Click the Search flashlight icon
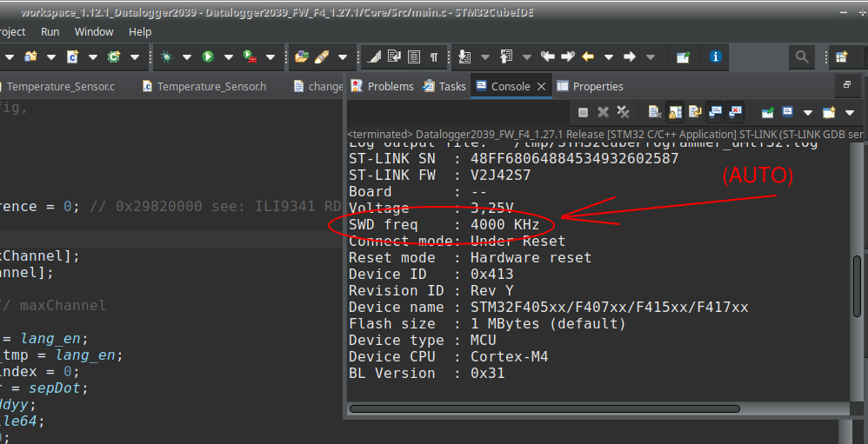 click(322, 56)
